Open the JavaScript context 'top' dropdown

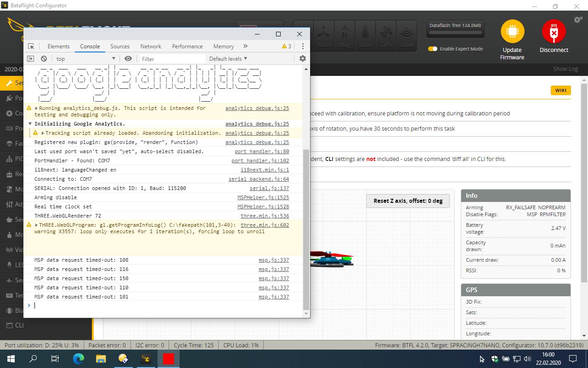click(86, 58)
